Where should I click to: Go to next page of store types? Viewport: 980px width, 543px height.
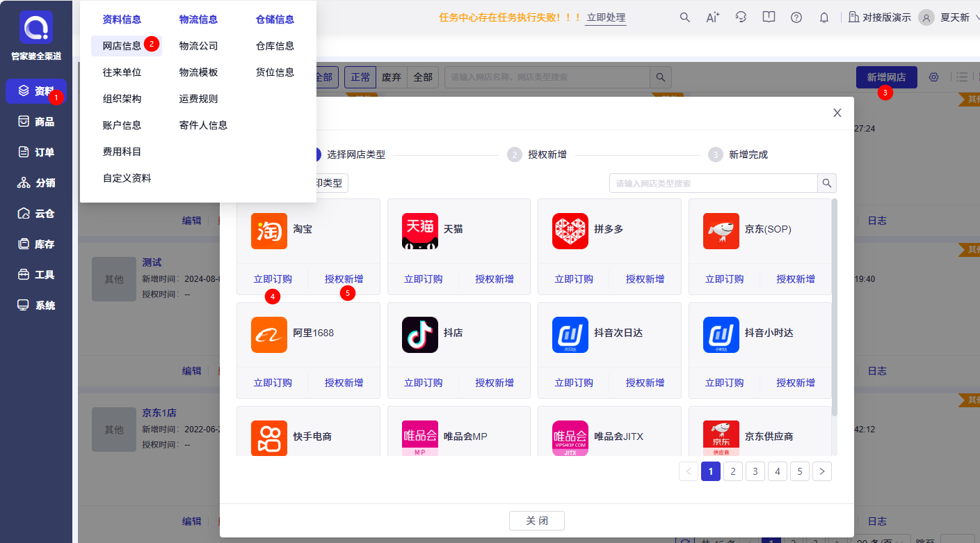click(x=822, y=471)
